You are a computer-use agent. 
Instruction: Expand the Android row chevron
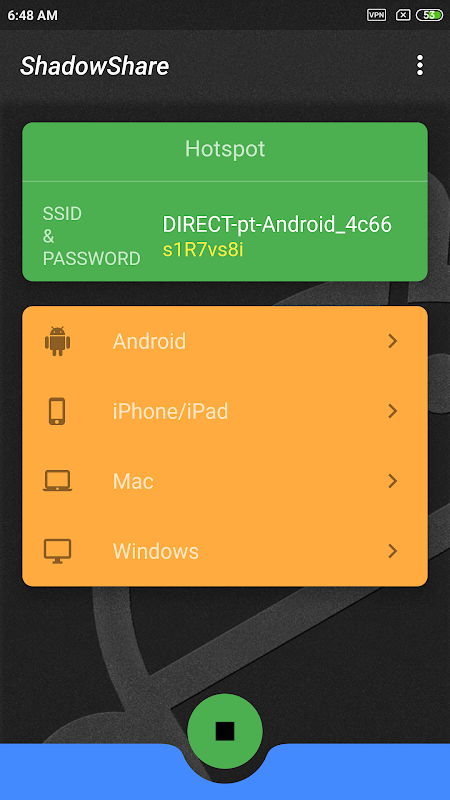pos(392,341)
